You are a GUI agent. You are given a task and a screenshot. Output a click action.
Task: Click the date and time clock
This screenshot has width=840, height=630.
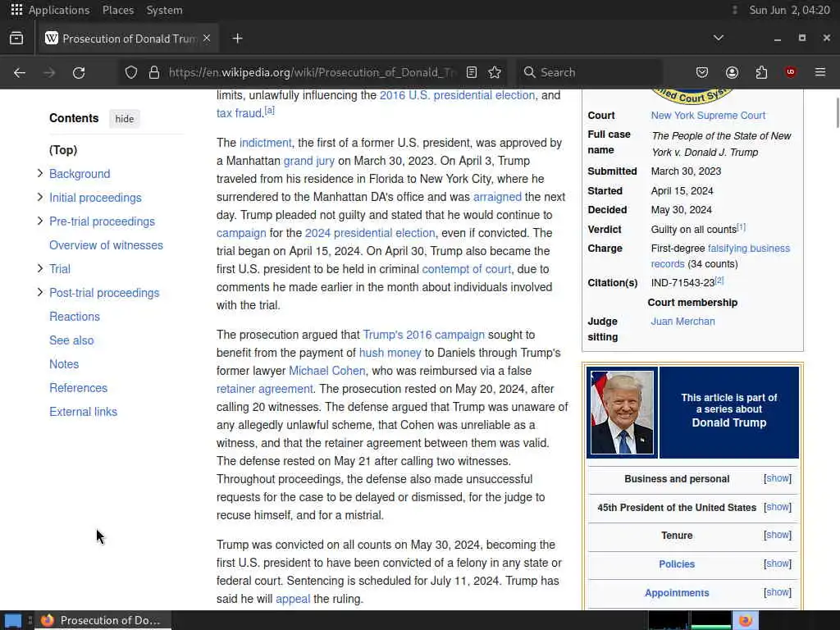790,10
